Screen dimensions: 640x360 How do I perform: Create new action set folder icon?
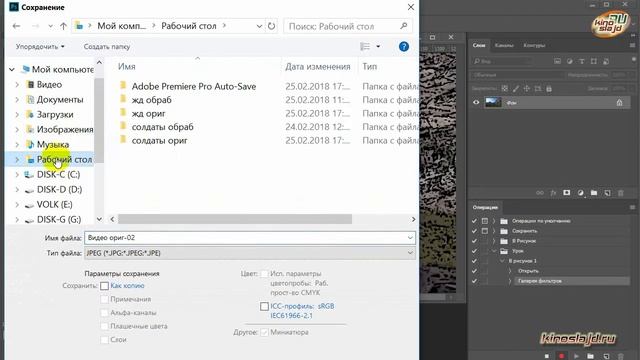[x=591, y=356]
